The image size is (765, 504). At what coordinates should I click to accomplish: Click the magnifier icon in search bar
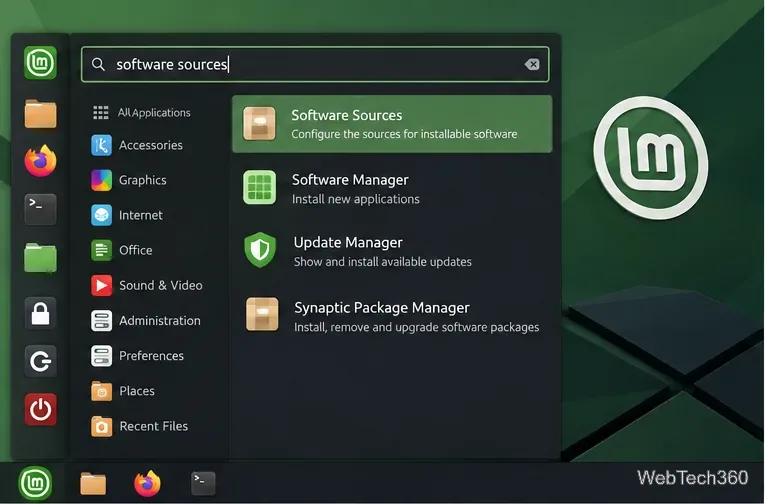point(98,64)
